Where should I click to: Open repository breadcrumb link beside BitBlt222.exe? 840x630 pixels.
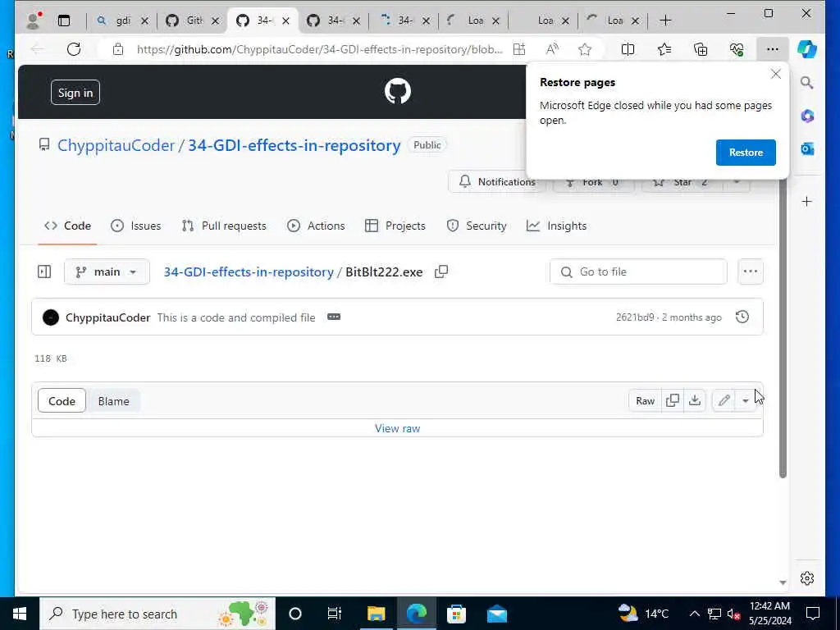[x=249, y=272]
